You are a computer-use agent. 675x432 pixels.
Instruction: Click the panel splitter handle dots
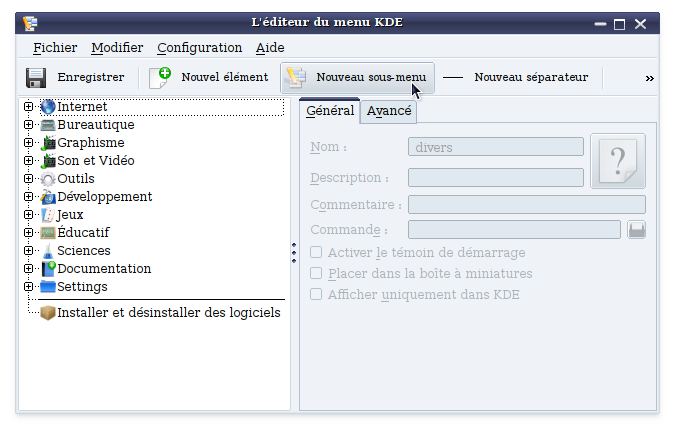(x=294, y=253)
